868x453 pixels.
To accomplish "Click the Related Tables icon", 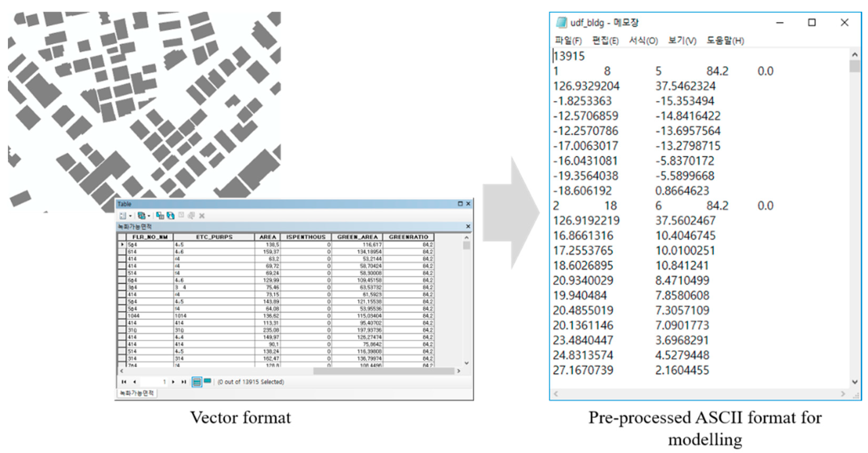I will 141,216.
